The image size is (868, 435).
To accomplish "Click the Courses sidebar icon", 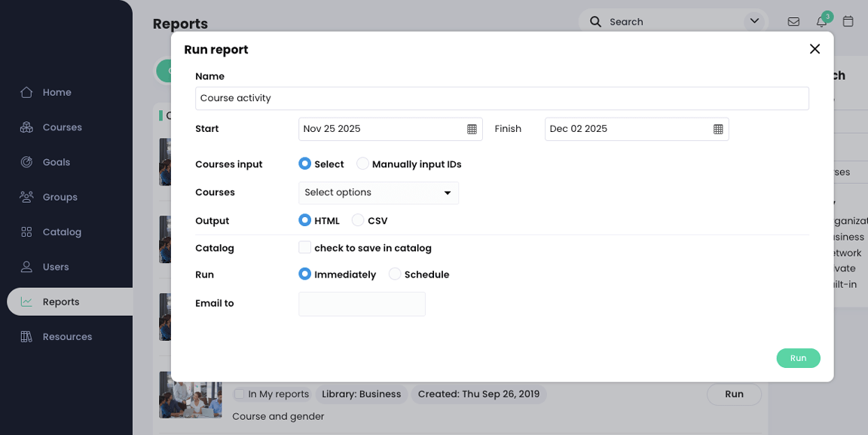I will (26, 127).
